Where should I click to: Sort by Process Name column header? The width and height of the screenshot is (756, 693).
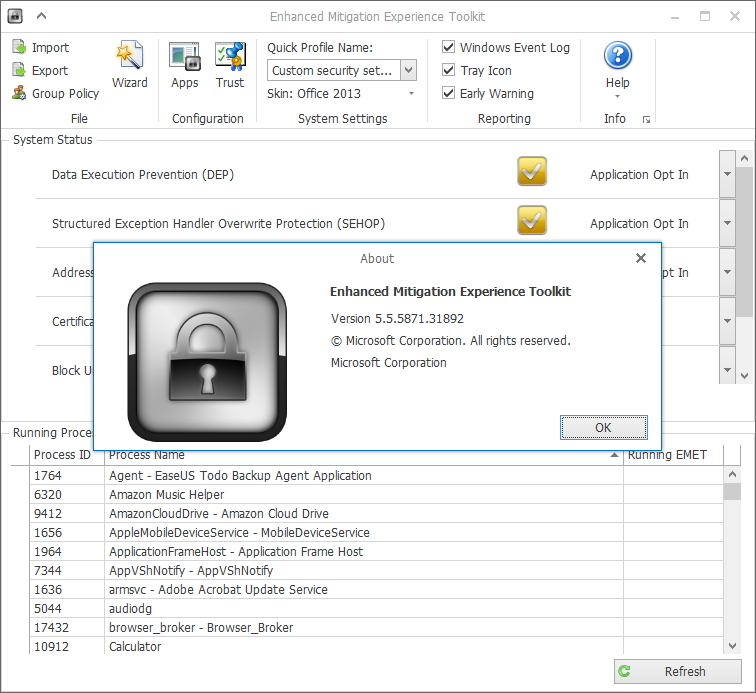coord(364,456)
